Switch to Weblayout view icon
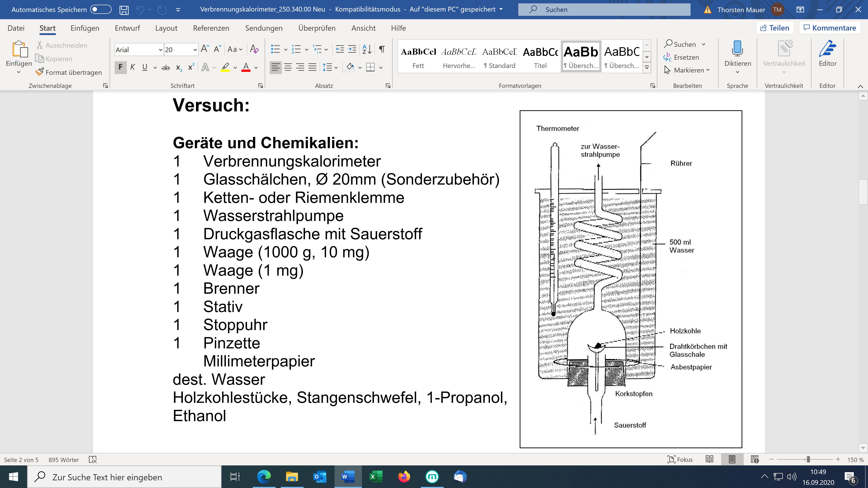 click(x=755, y=459)
